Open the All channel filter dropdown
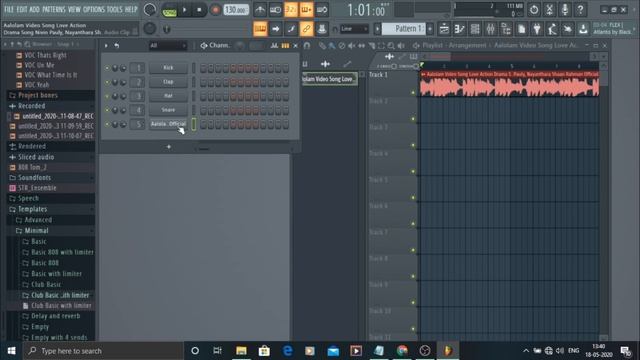Image resolution: width=640 pixels, height=360 pixels. pyautogui.click(x=167, y=45)
